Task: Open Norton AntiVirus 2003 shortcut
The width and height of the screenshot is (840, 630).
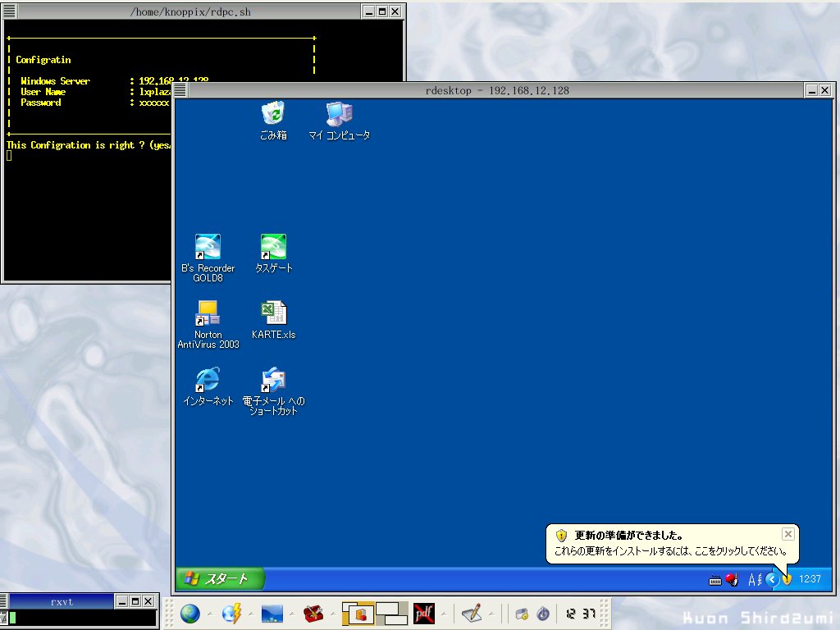Action: (x=208, y=314)
